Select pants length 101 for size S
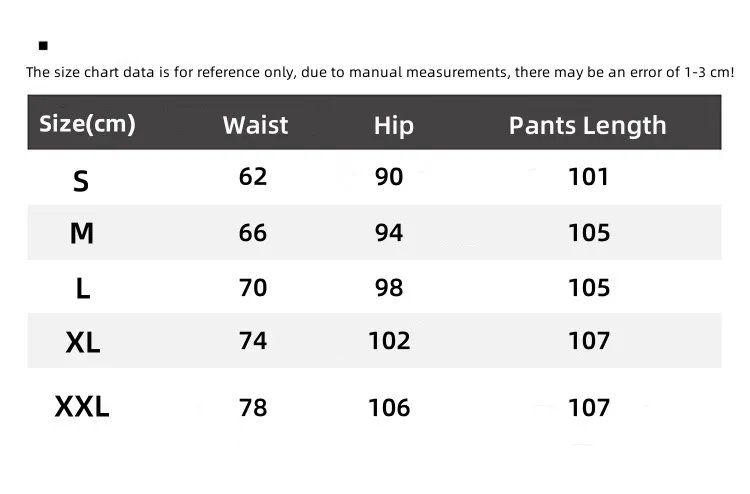Viewport: 750px width, 494px height. coord(588,177)
